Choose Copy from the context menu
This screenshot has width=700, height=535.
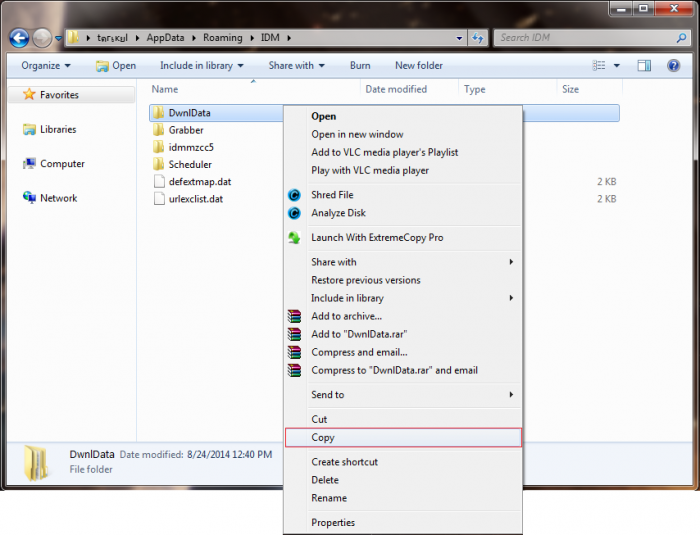403,438
